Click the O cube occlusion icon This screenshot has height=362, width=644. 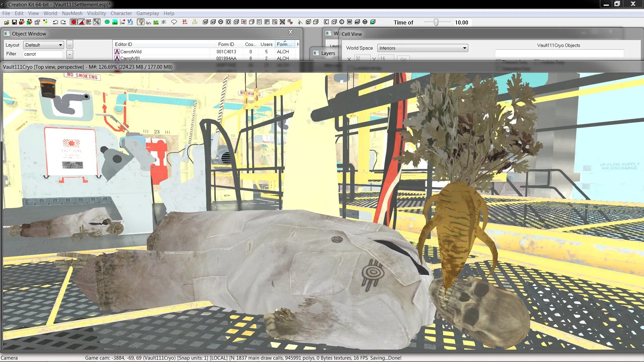236,22
